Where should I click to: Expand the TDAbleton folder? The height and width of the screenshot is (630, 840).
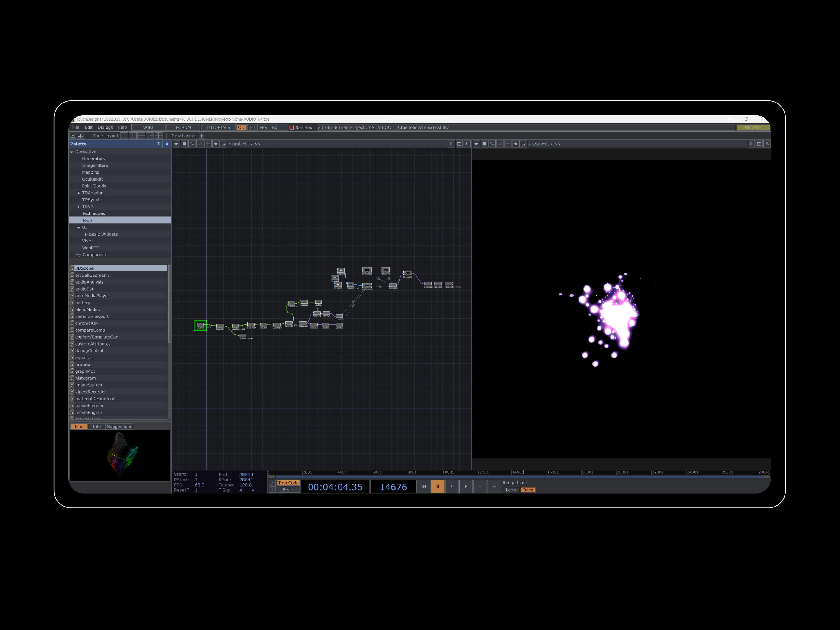click(x=79, y=193)
